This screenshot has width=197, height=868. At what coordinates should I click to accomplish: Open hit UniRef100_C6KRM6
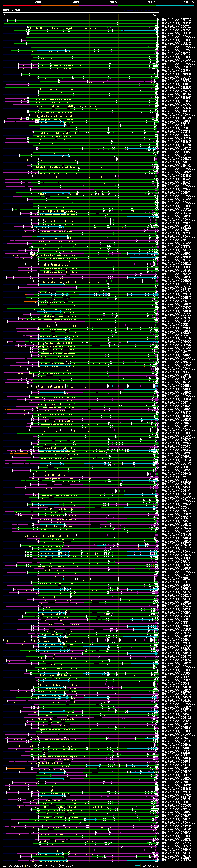tap(177, 785)
